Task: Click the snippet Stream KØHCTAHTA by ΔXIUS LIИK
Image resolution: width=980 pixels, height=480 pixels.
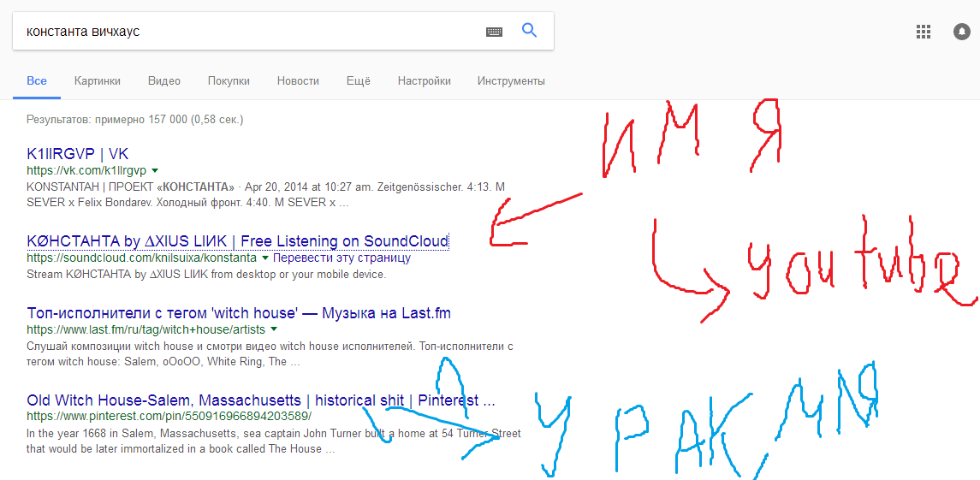Action: [x=207, y=274]
